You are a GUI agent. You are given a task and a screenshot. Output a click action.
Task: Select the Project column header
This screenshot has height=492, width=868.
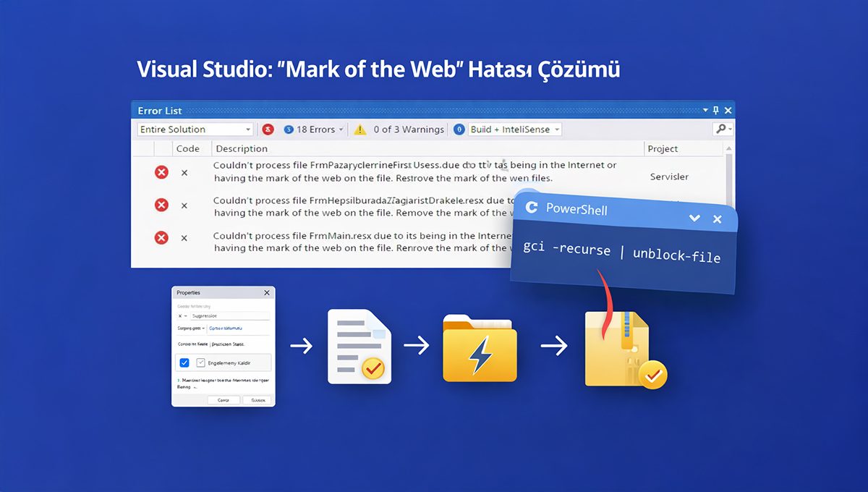point(663,148)
